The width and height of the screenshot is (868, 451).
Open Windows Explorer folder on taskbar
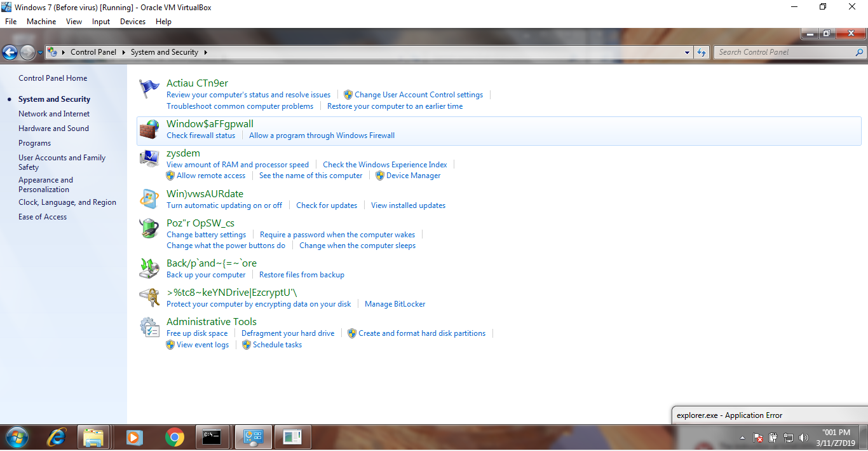click(93, 438)
